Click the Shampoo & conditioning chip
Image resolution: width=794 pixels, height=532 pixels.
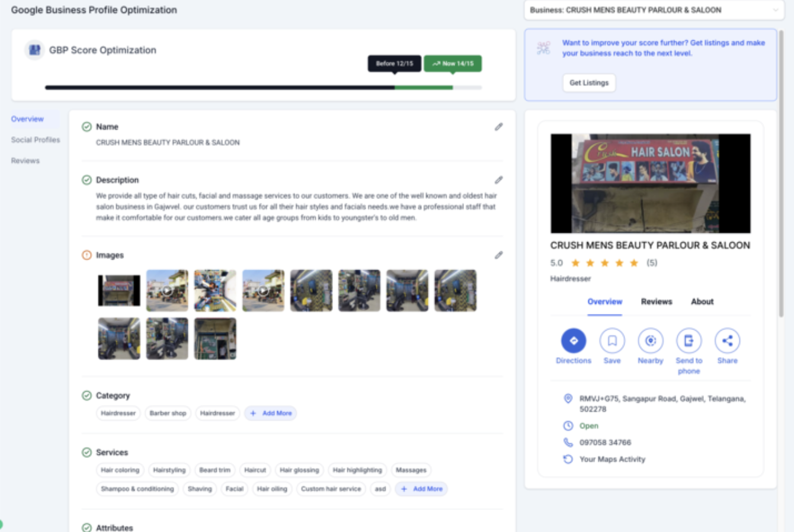coord(137,489)
